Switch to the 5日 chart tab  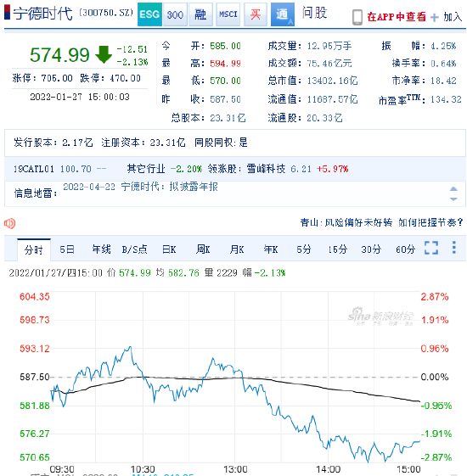(x=67, y=249)
